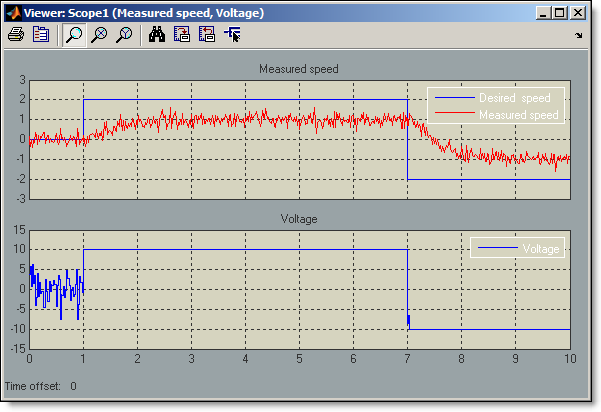Select the Zoom X-axis tool

(99, 35)
